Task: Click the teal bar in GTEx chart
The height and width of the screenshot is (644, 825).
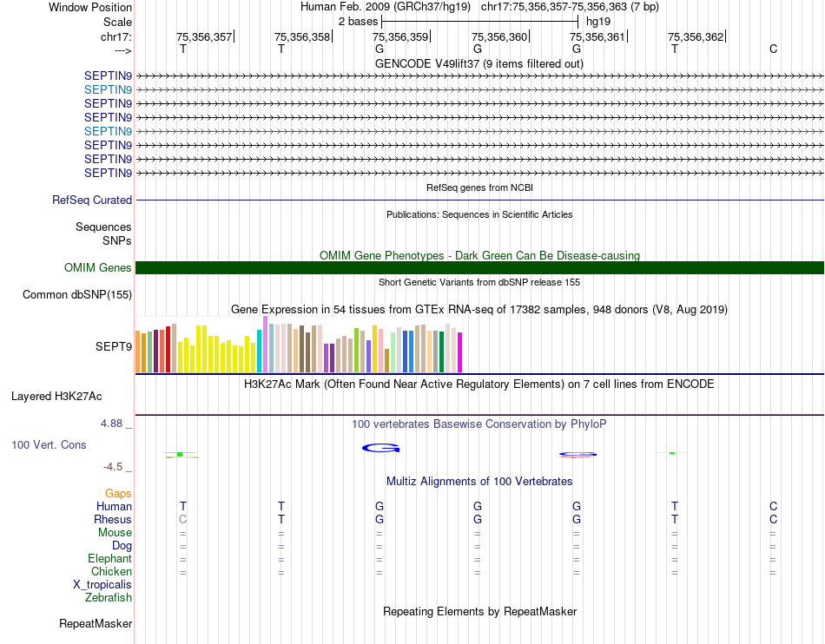Action: pos(259,352)
